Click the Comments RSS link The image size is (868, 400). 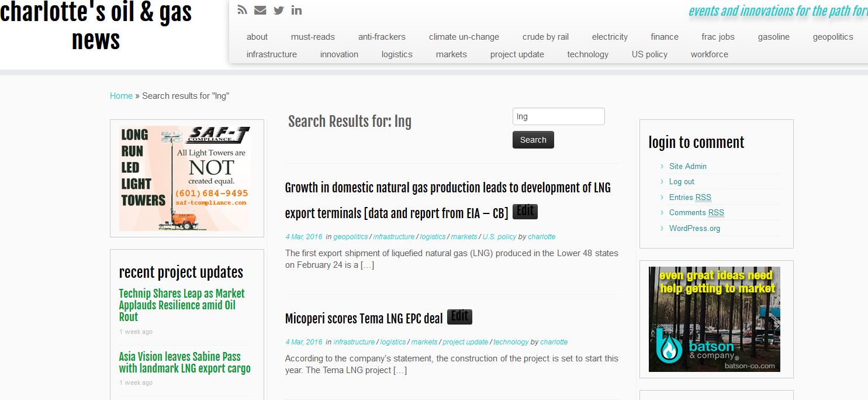pos(696,213)
